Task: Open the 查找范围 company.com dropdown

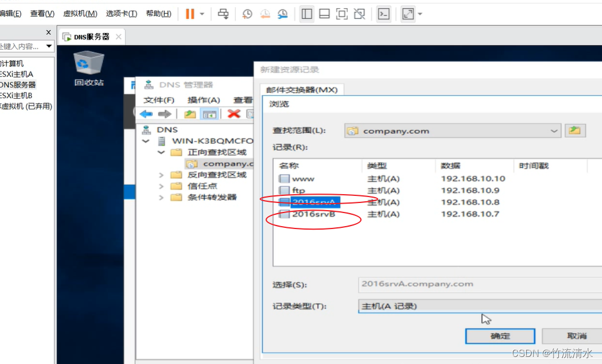Action: [x=453, y=131]
